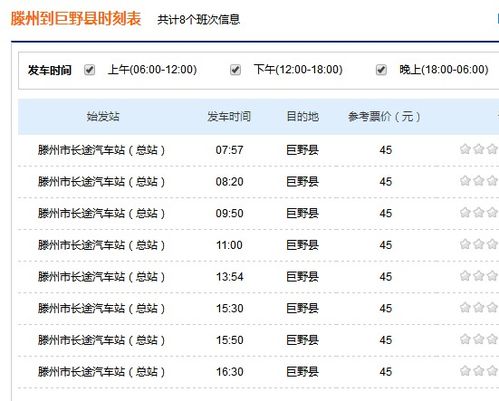Select the 15:50 departure time
This screenshot has height=401, width=499.
(x=229, y=340)
